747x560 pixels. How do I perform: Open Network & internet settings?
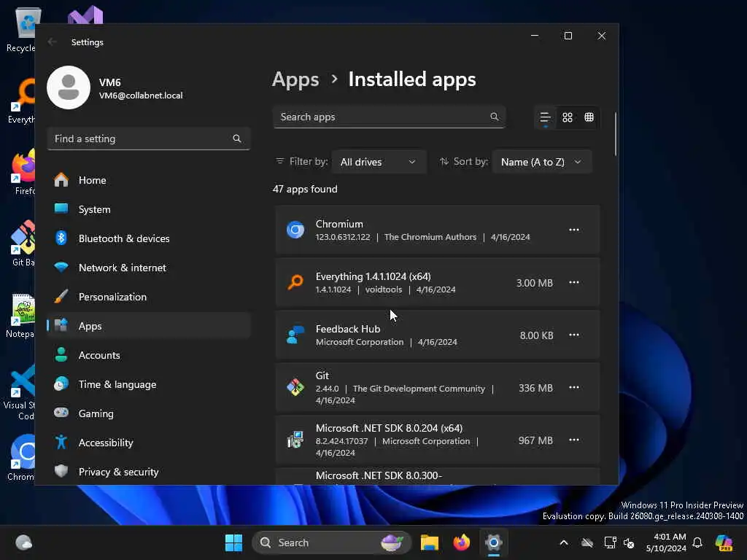[149, 268]
